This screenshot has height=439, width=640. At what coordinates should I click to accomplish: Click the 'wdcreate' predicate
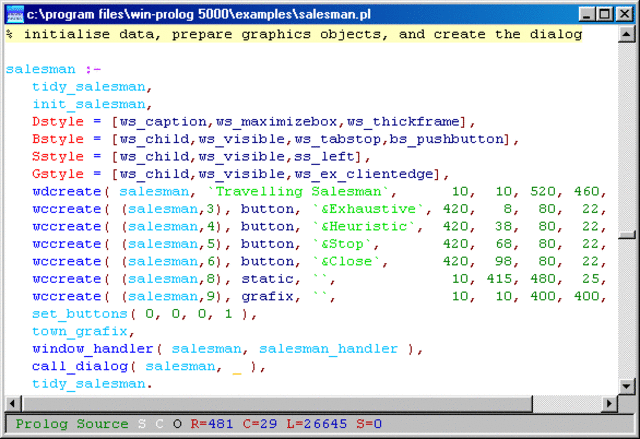tap(67, 191)
